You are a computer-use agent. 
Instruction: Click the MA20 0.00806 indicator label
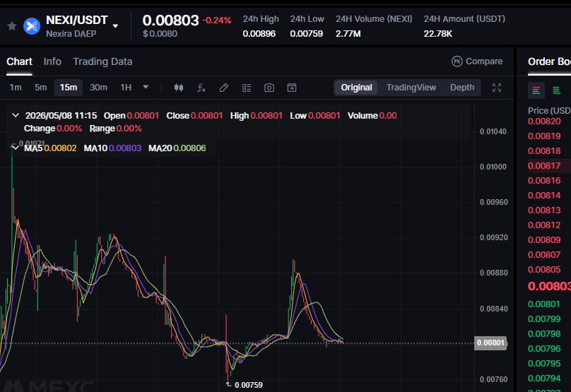pos(177,148)
